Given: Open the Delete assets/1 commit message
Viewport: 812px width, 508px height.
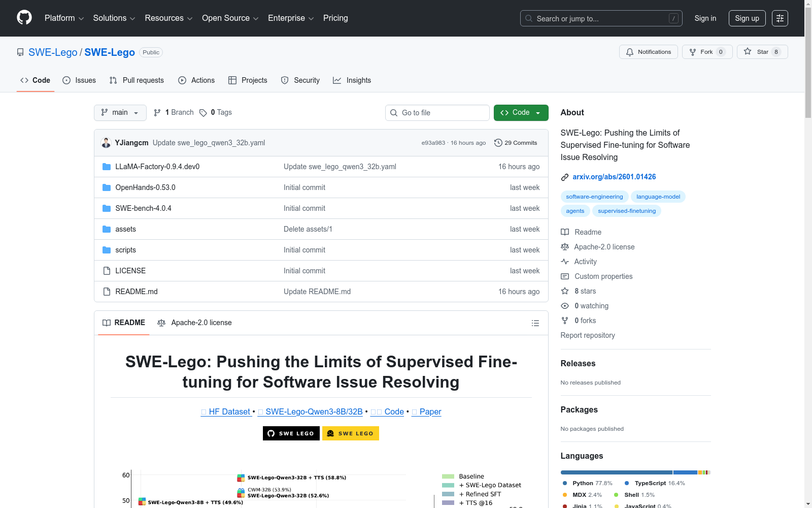Looking at the screenshot, I should [x=308, y=229].
